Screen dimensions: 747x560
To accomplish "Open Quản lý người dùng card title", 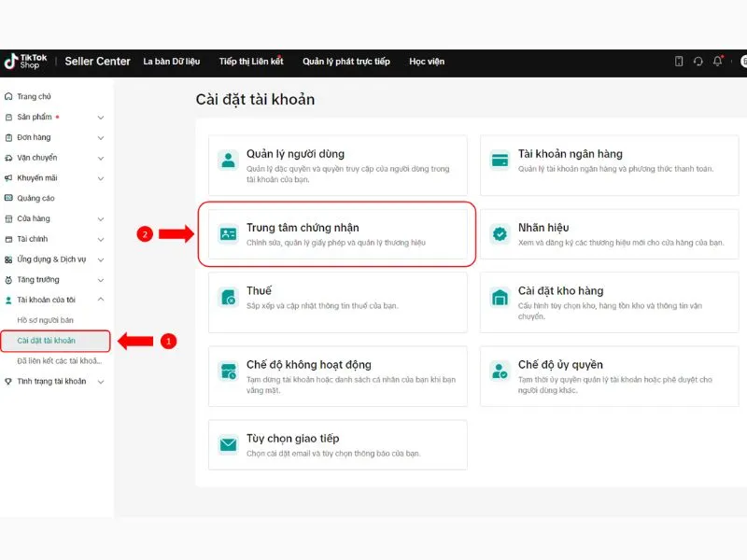I will (x=295, y=154).
